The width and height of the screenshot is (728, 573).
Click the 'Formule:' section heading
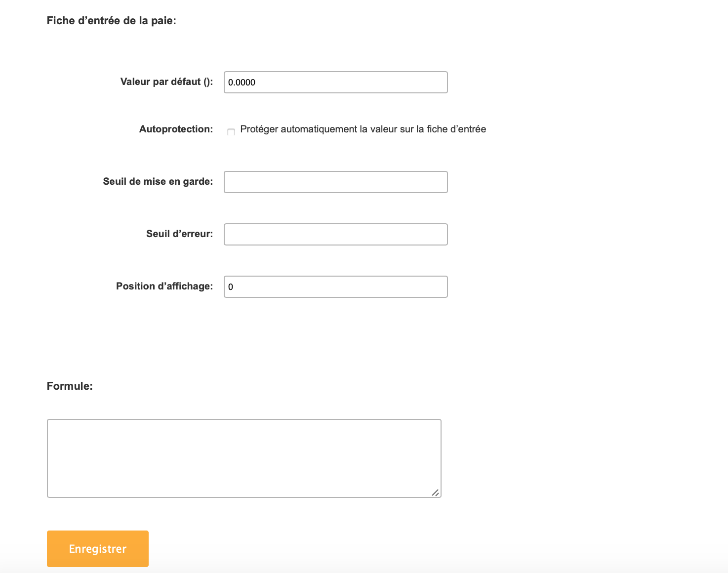click(70, 386)
